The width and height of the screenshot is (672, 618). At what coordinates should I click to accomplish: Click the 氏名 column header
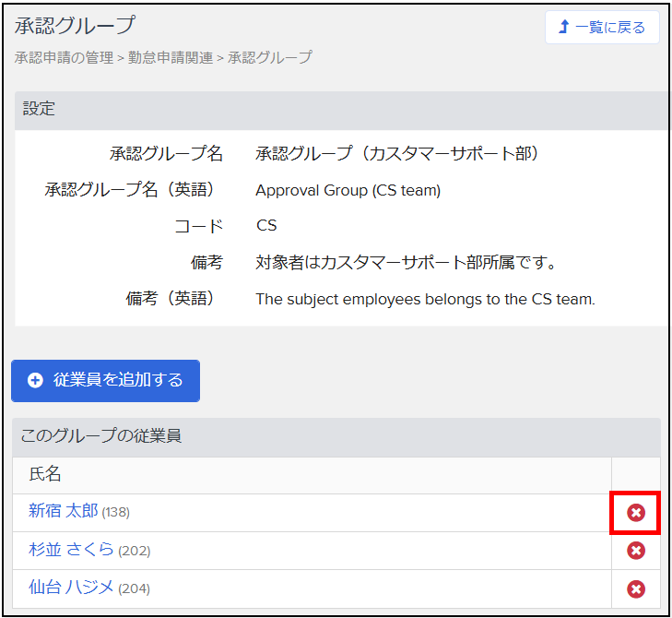[x=45, y=474]
